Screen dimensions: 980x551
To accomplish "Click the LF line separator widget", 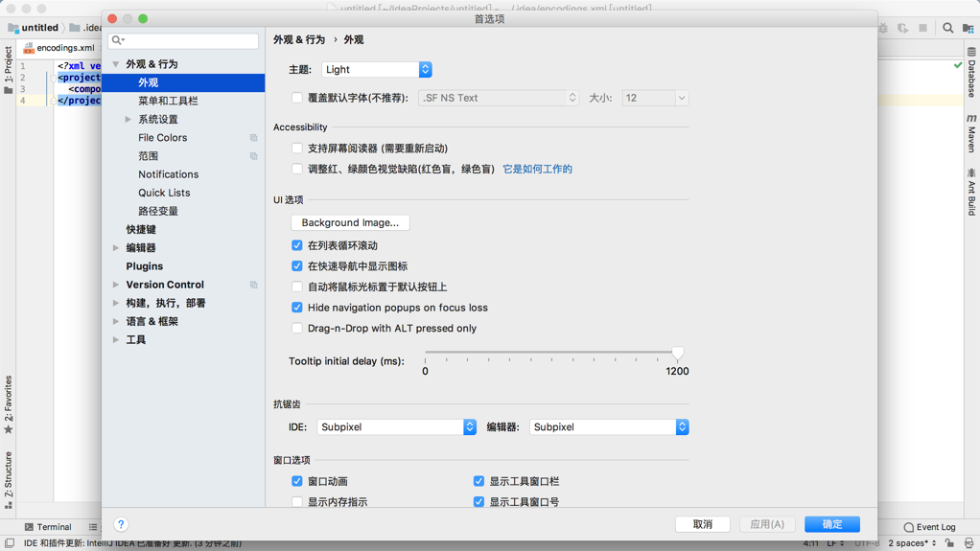I will (x=835, y=543).
